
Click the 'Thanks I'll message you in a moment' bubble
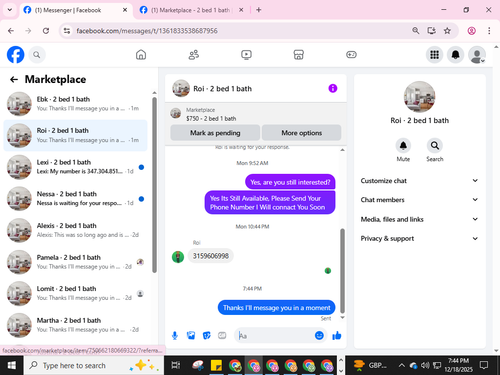coord(277,307)
